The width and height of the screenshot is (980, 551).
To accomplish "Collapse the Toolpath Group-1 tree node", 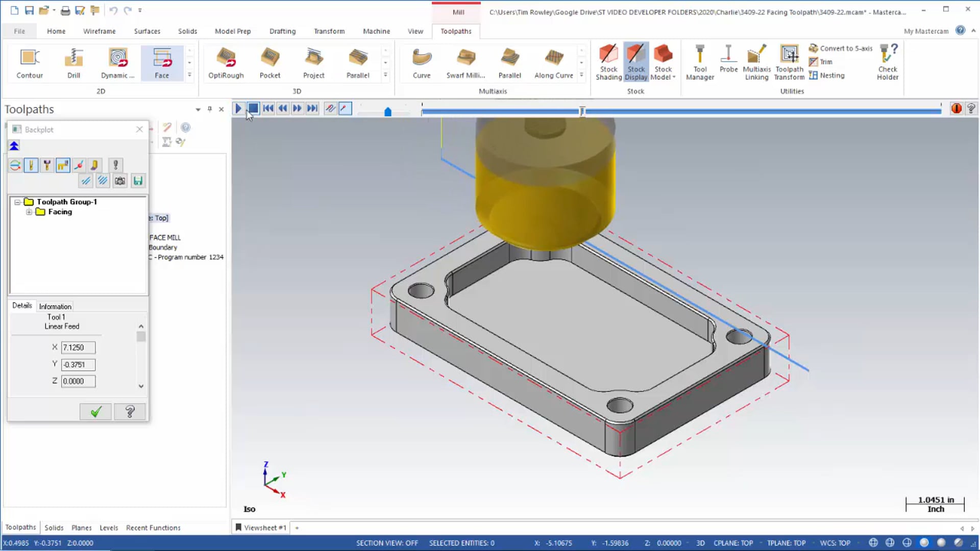I will (x=17, y=202).
